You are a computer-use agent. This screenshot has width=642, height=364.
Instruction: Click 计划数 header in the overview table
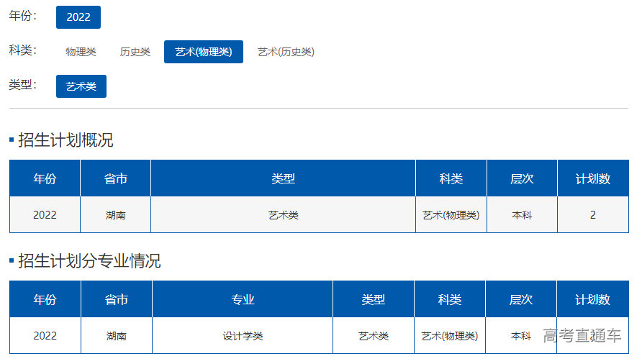(x=592, y=178)
